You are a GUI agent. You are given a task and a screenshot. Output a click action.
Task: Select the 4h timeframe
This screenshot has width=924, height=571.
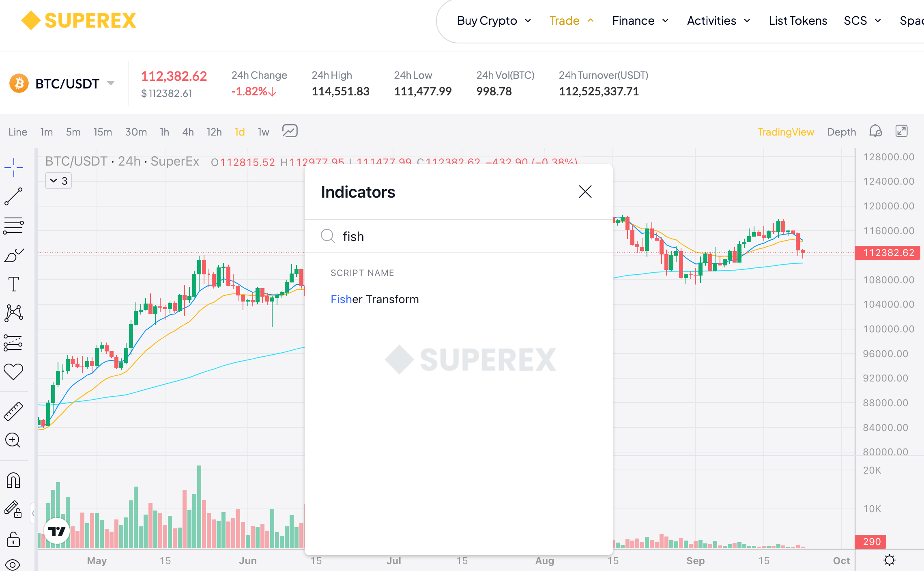188,132
